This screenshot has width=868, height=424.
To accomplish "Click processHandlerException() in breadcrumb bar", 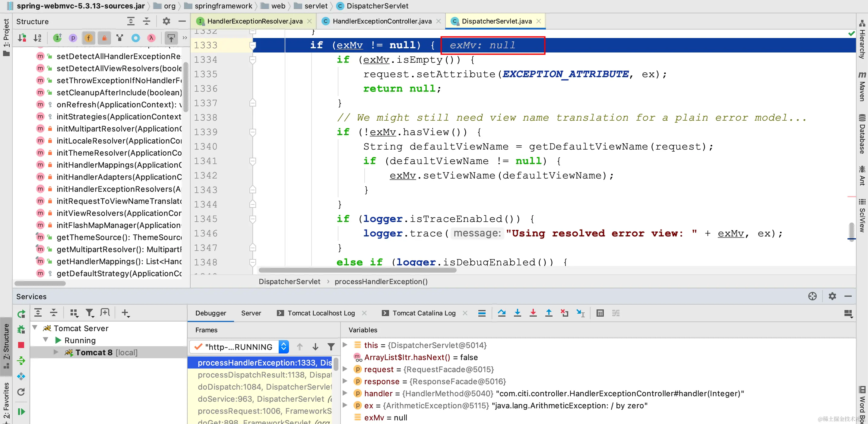I will [x=381, y=281].
